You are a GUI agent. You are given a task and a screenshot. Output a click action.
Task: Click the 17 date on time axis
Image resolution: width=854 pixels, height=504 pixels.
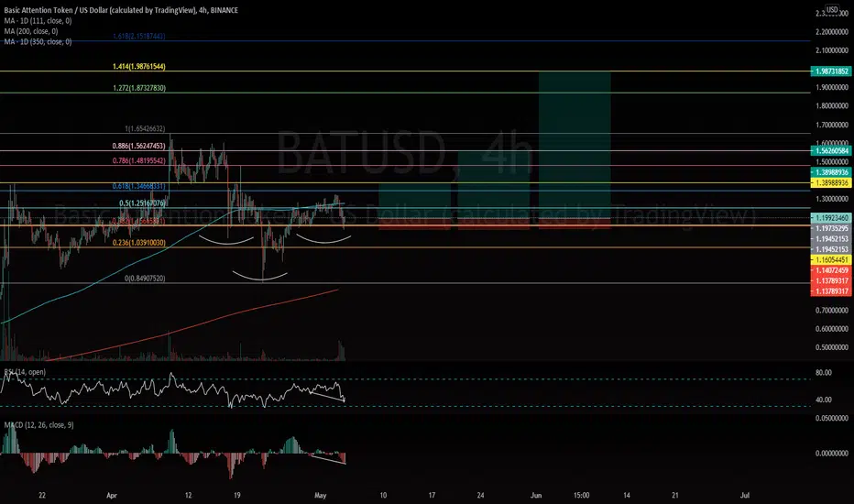tap(432, 495)
